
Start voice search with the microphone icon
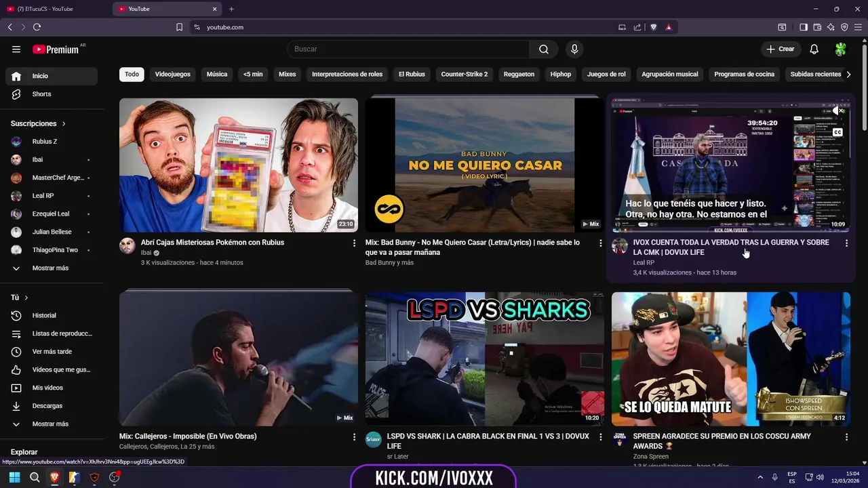pos(574,49)
